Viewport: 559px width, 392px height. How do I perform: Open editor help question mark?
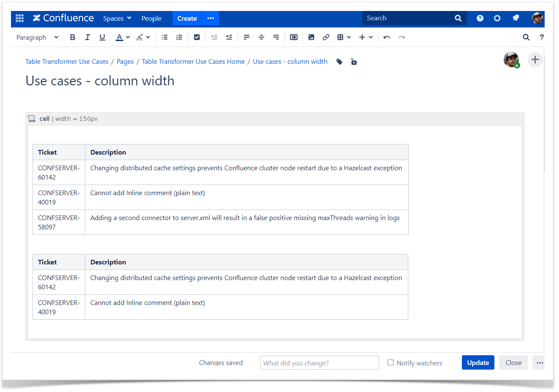pos(542,37)
